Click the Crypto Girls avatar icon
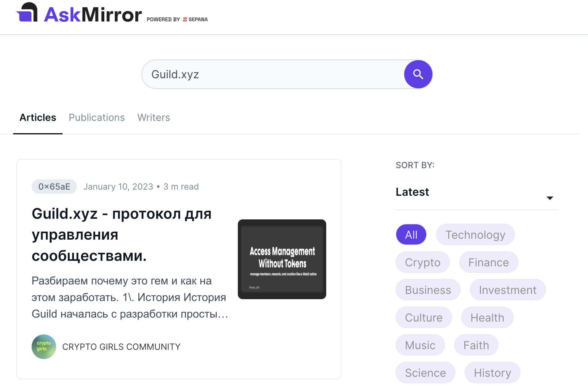 coord(44,346)
